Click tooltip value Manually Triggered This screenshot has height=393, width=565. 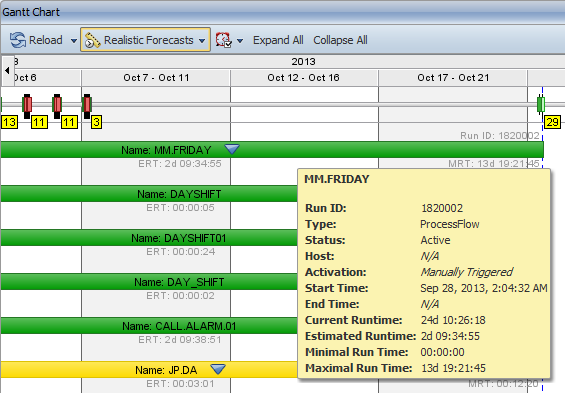click(x=467, y=272)
